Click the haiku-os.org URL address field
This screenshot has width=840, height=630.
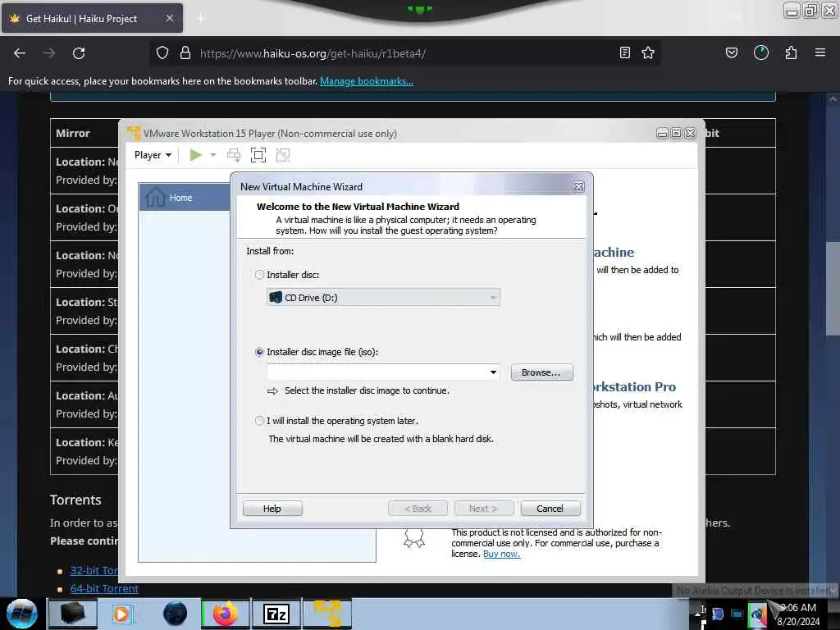tap(404, 53)
